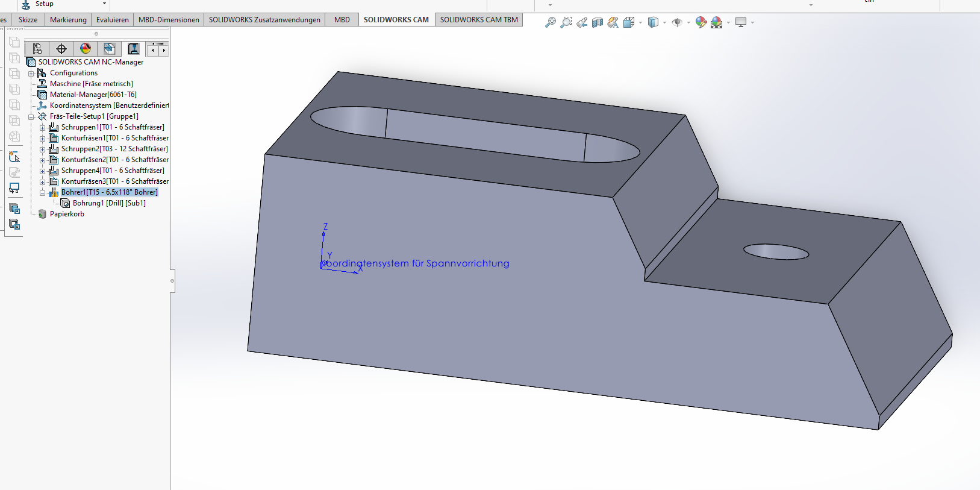
Task: Click the Papierkorb recycle bin item
Action: (x=67, y=214)
